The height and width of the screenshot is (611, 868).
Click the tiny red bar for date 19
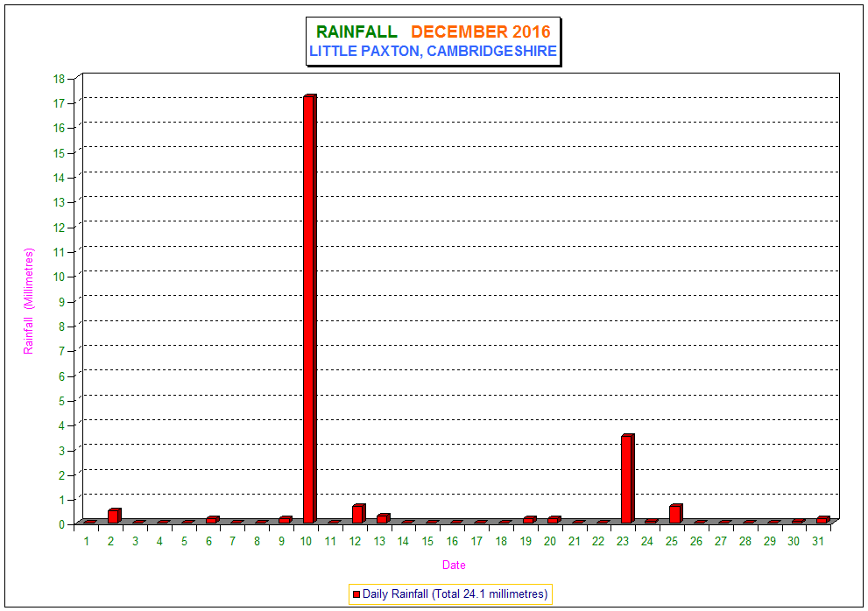coord(530,520)
